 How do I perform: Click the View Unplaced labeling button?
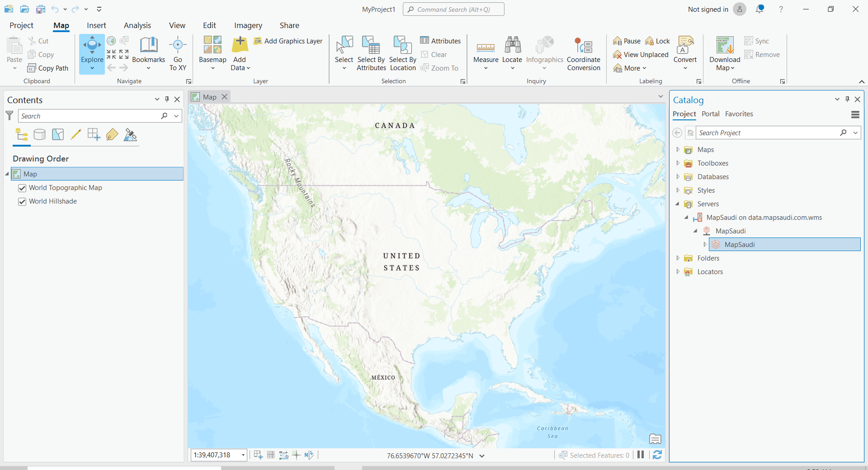(x=641, y=55)
